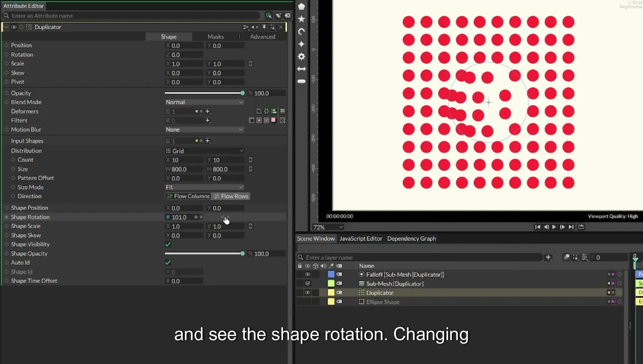Screen dimensions: 643x364
Task: Click the loop playback icon
Action: tap(581, 227)
